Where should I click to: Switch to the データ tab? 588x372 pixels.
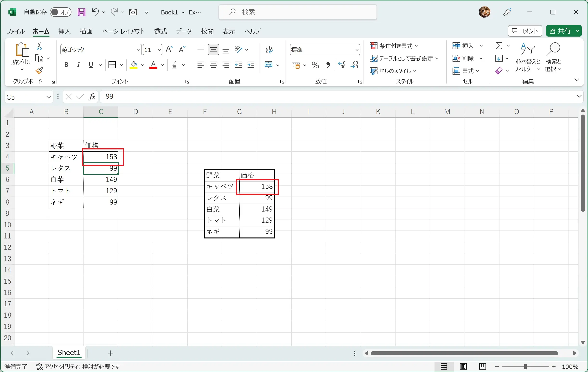coord(184,31)
